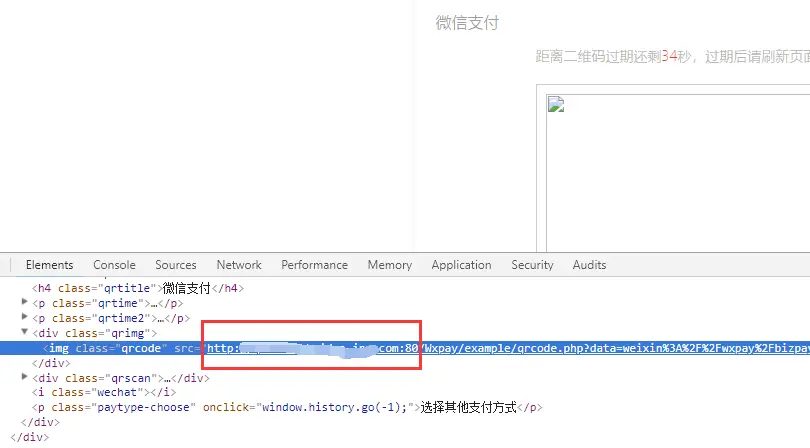Select the p class paytype-choose element row
This screenshot has width=810, height=448.
click(287, 407)
